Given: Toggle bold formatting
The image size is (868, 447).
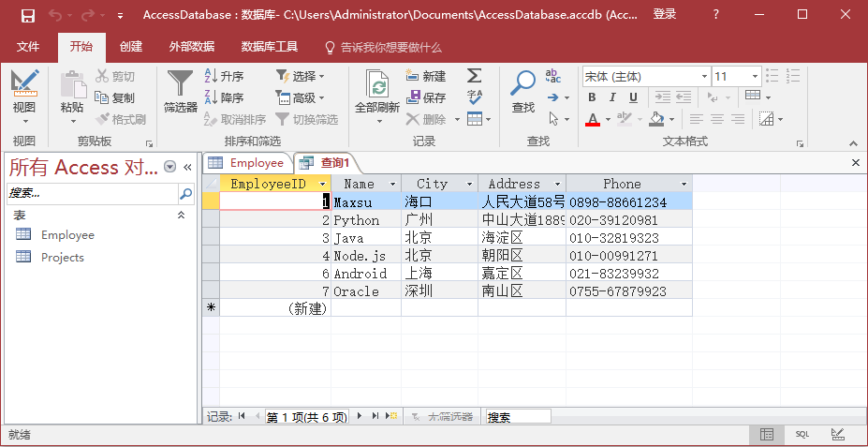Looking at the screenshot, I should [592, 97].
